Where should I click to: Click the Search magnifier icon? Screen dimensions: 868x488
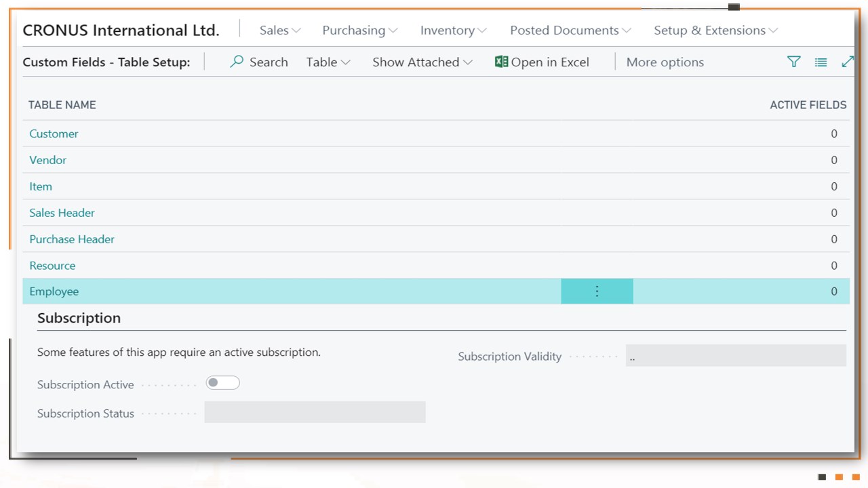click(x=237, y=62)
